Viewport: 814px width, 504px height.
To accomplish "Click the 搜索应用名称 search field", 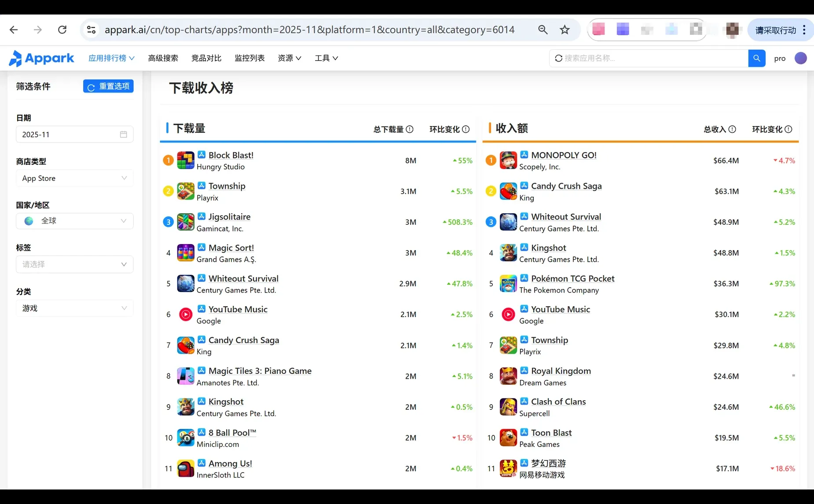I will [649, 58].
